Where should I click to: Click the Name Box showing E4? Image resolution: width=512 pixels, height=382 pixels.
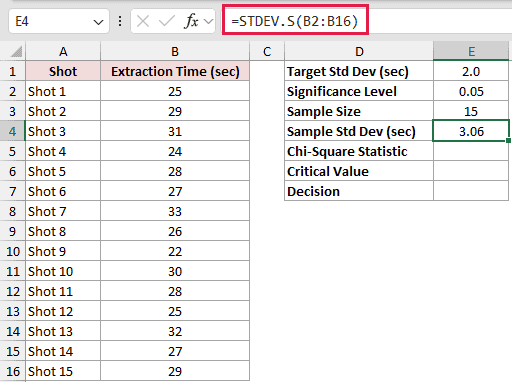[x=59, y=22]
